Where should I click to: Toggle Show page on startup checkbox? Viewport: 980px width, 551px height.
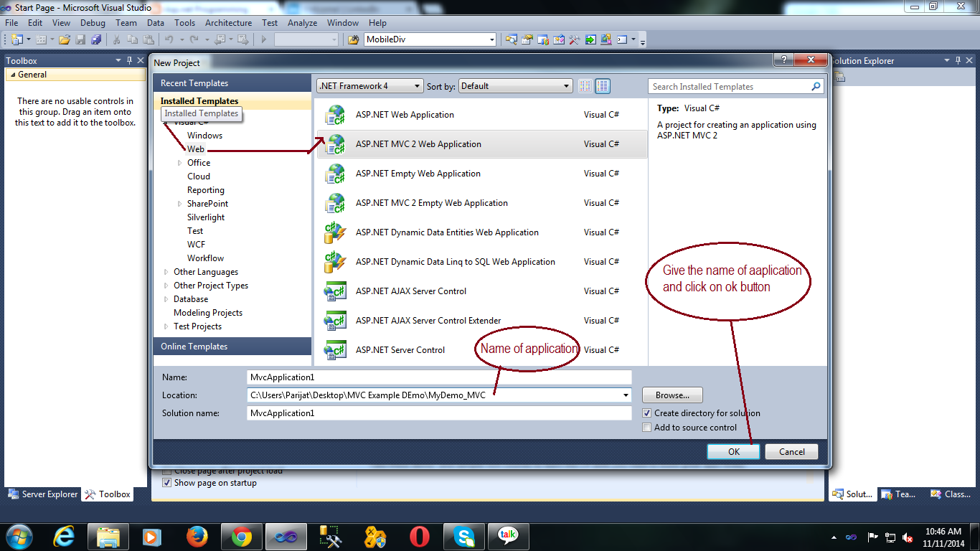167,483
